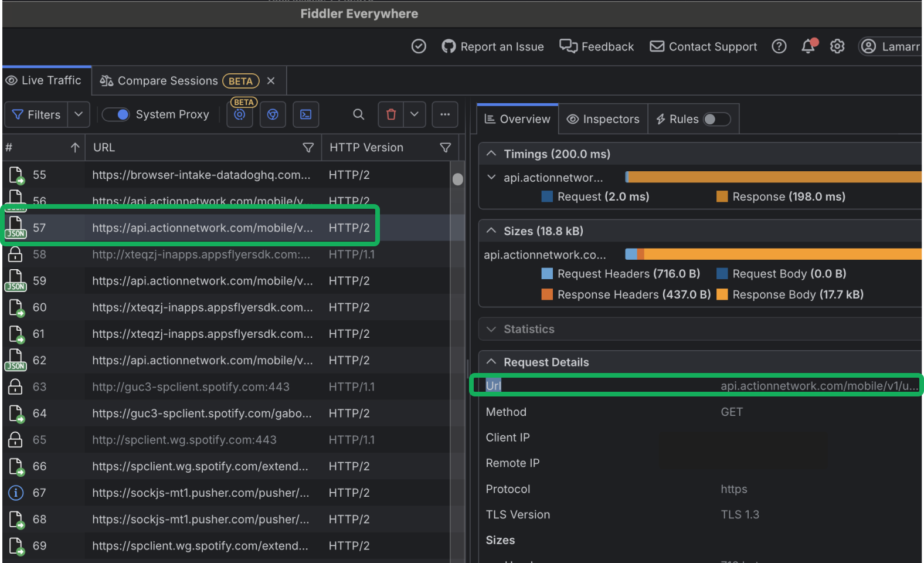This screenshot has width=924, height=563.
Task: Select session 58 appsflyersdk tunnel row
Action: click(226, 255)
